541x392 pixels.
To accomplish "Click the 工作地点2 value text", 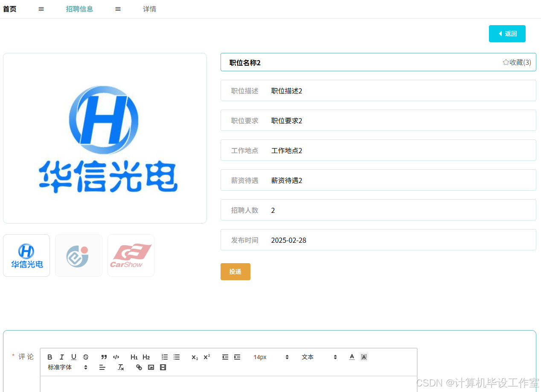I will point(287,151).
